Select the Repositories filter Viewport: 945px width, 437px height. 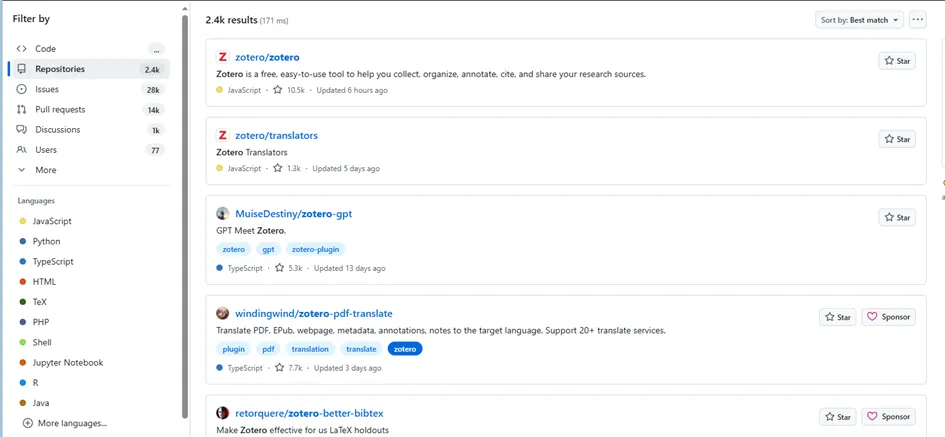[89, 69]
